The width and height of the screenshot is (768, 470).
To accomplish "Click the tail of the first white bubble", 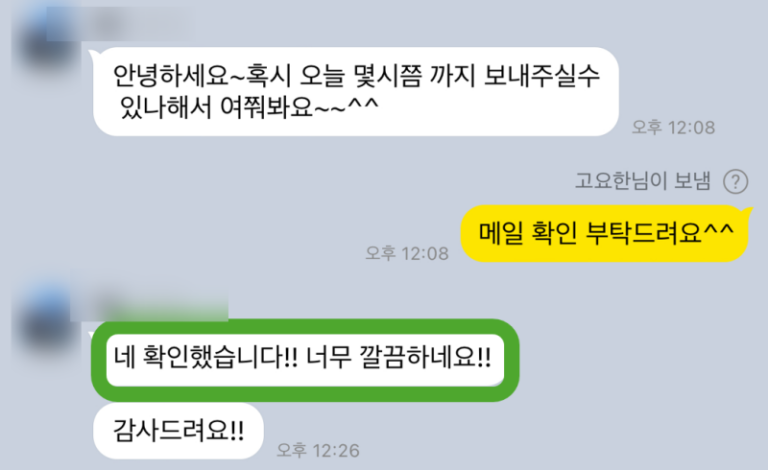I will (x=94, y=54).
